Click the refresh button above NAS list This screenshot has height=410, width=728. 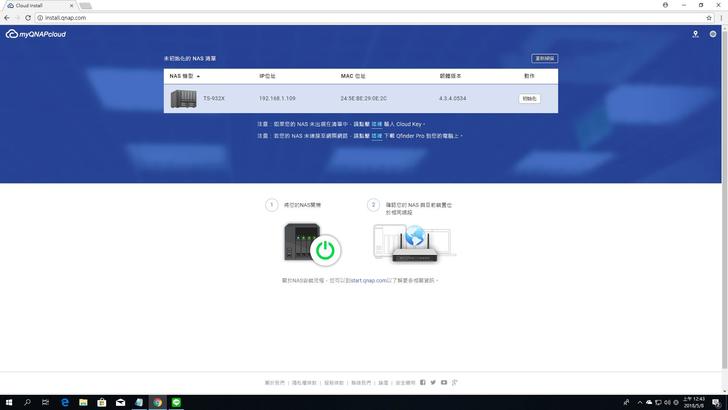545,59
